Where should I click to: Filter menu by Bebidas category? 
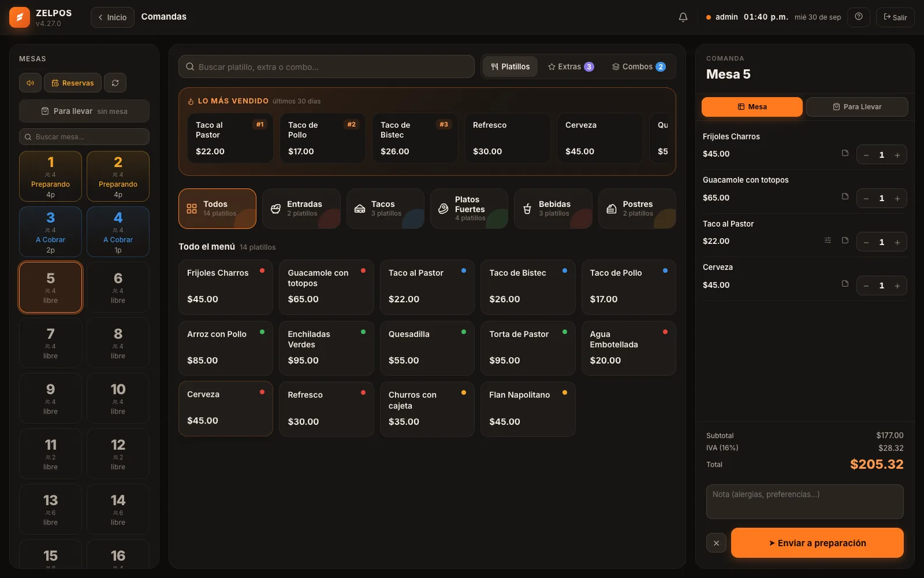(553, 209)
